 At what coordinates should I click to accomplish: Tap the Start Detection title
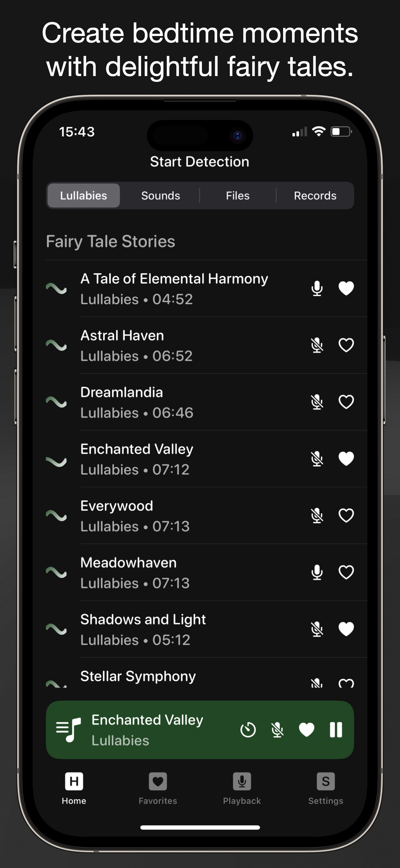200,162
